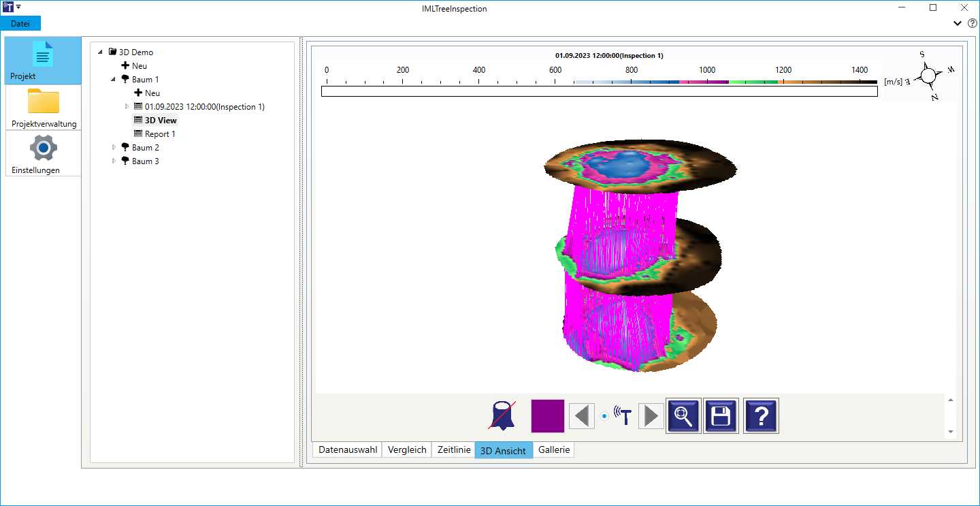Click the tree outline toggle icon
This screenshot has width=980, height=506.
click(502, 415)
